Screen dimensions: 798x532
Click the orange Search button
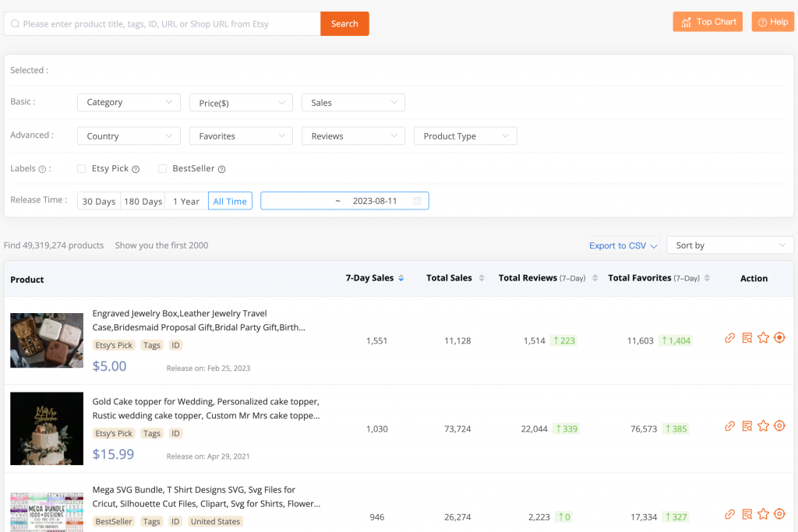click(x=344, y=23)
